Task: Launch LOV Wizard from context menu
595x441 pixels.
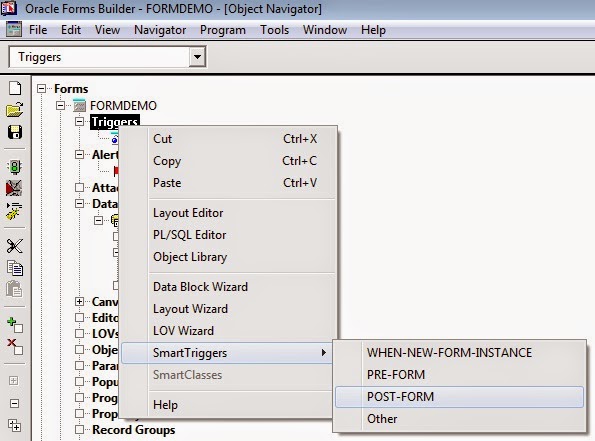Action: pos(228,331)
